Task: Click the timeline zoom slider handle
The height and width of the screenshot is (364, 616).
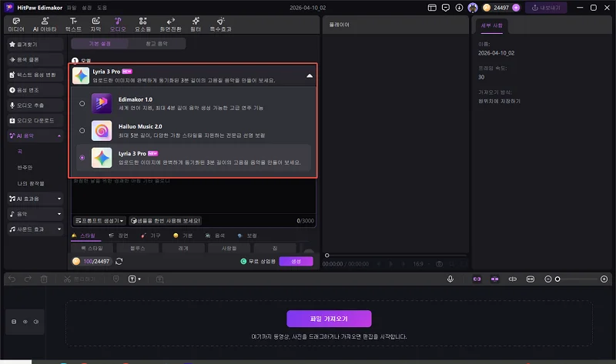Action: tap(557, 279)
